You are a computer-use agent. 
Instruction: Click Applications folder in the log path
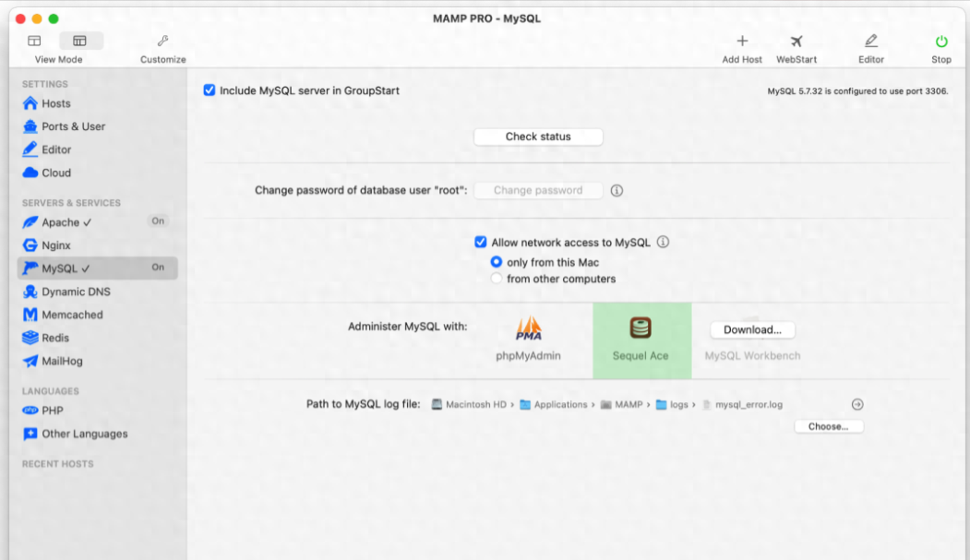(x=554, y=404)
